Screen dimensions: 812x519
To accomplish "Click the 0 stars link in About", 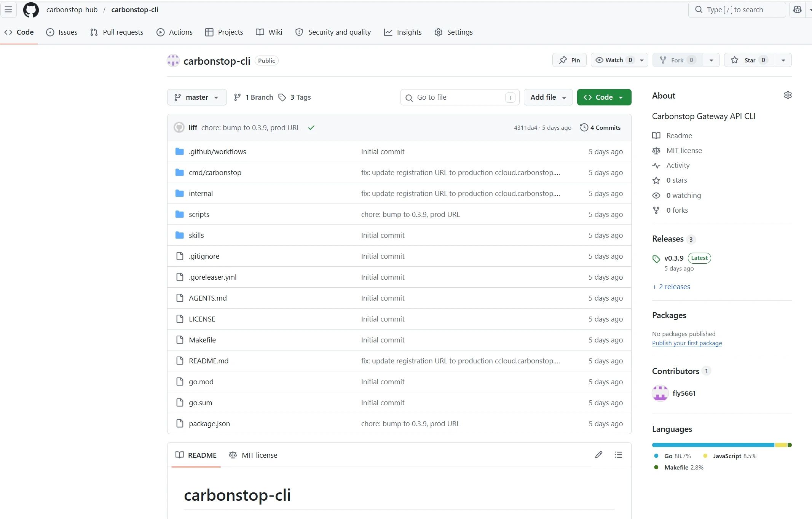I will pos(676,180).
